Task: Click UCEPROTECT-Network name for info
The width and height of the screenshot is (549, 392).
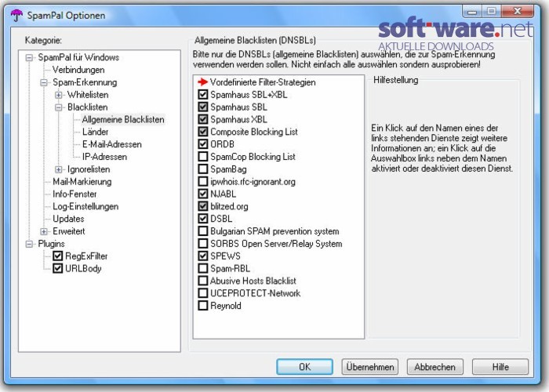Action: 255,293
